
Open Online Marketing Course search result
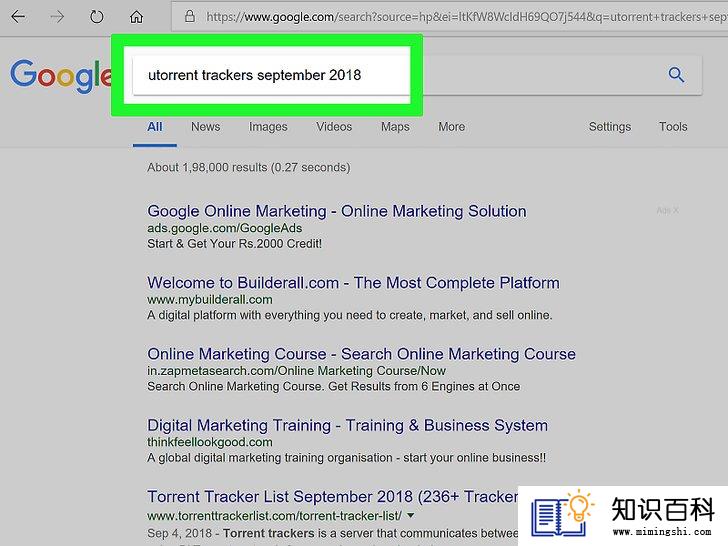[361, 354]
